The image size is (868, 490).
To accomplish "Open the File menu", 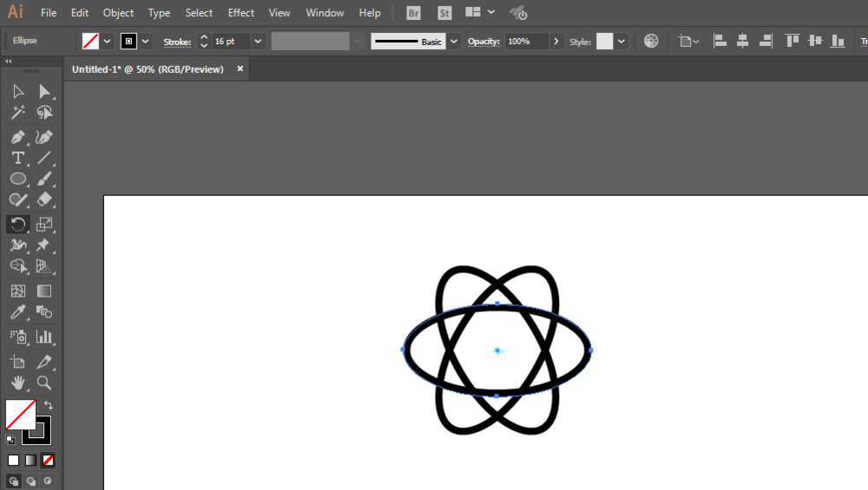I will (x=48, y=13).
